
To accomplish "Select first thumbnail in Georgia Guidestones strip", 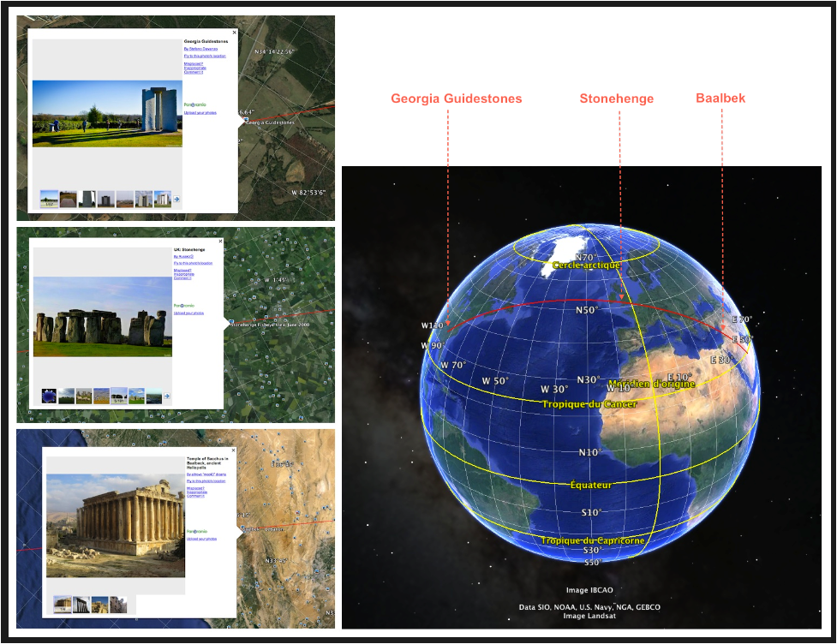I will pyautogui.click(x=49, y=199).
